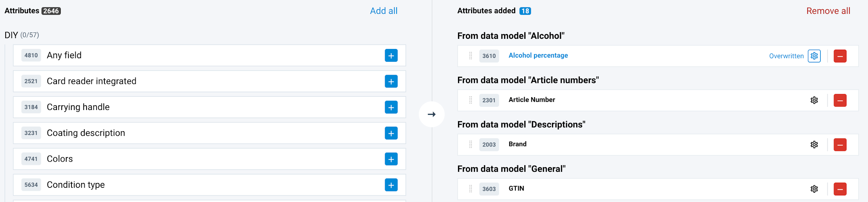Add the Colors attribute
Screen dimensions: 868x202
(x=391, y=159)
